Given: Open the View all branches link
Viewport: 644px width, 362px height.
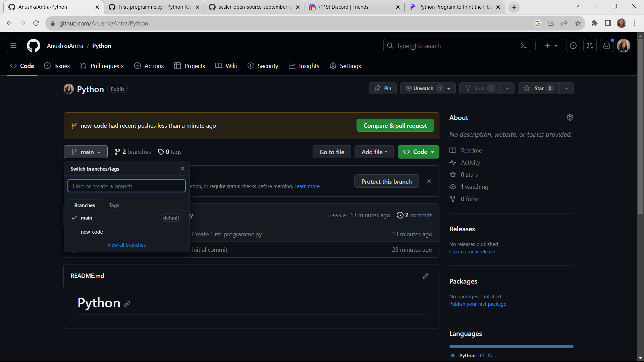Looking at the screenshot, I should (x=126, y=245).
